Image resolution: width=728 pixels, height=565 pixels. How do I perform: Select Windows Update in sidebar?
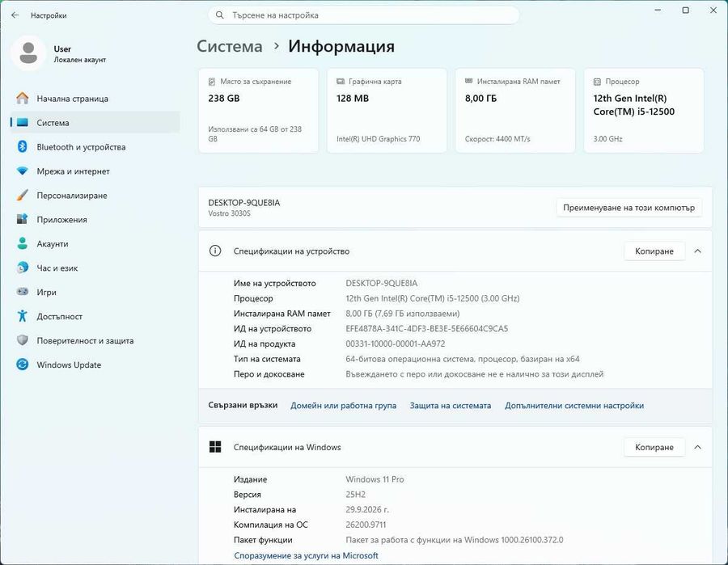[95, 365]
